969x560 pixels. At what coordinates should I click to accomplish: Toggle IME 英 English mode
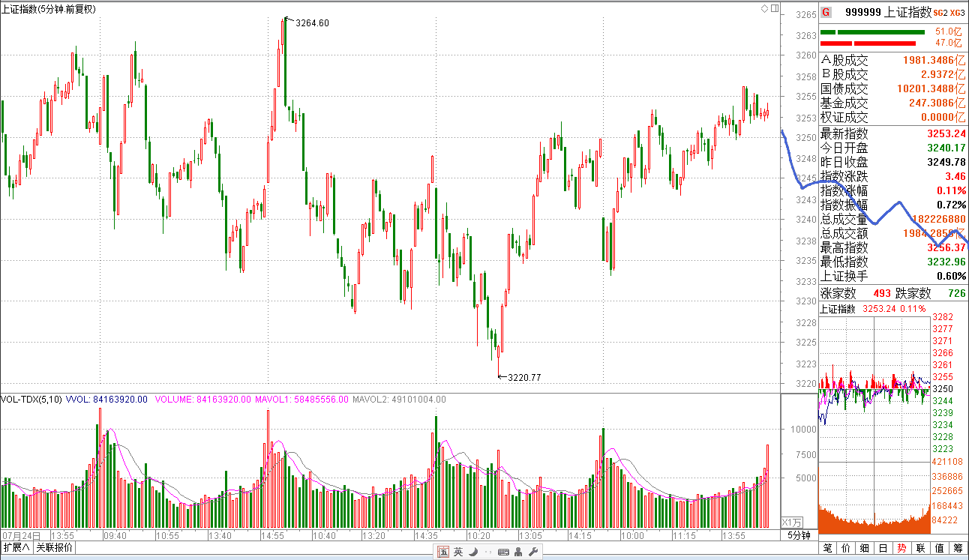click(x=458, y=553)
